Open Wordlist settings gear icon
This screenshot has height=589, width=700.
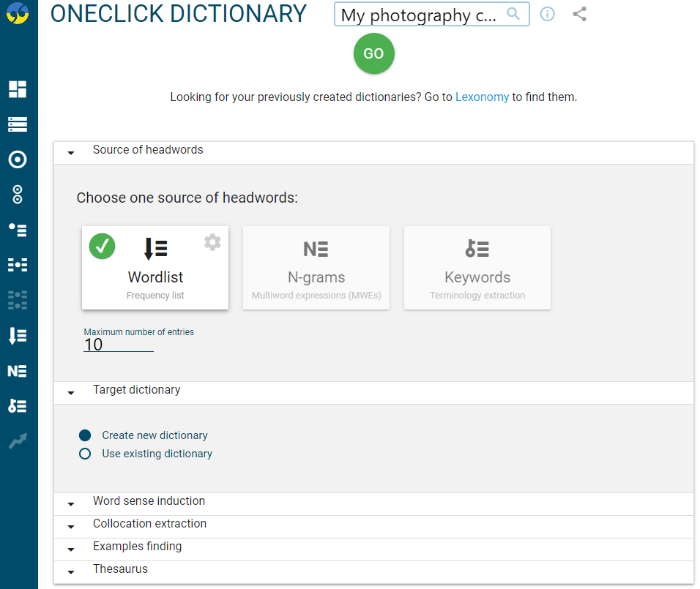tap(212, 242)
